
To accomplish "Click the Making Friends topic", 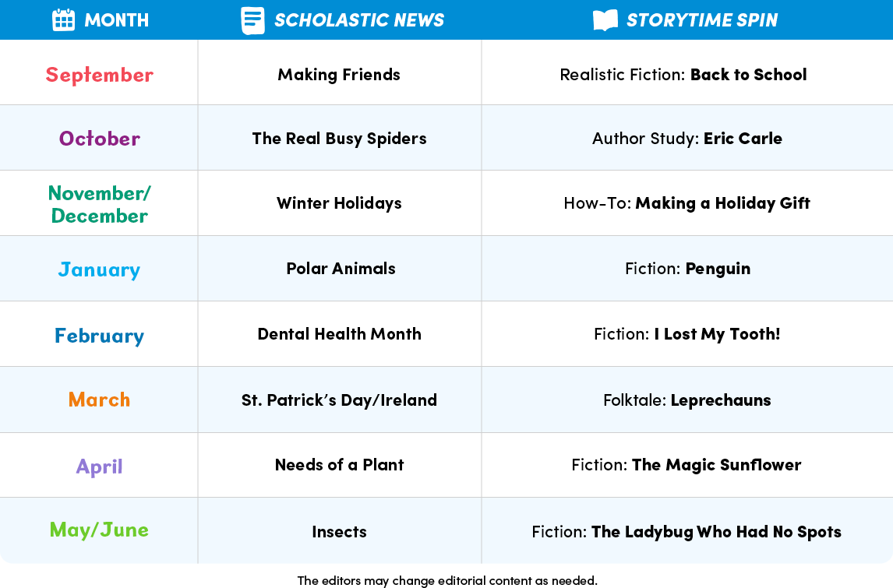I will 339,75.
